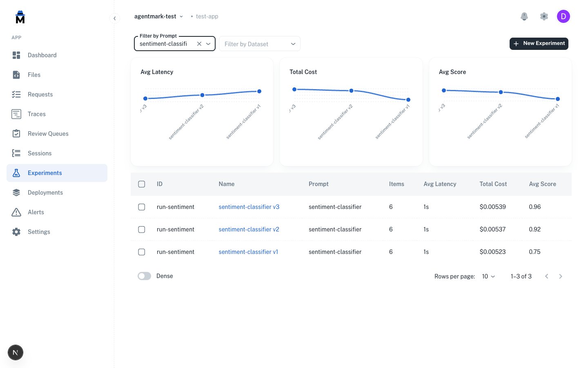Check the sentiment-classifier v1 row checkbox

point(142,252)
